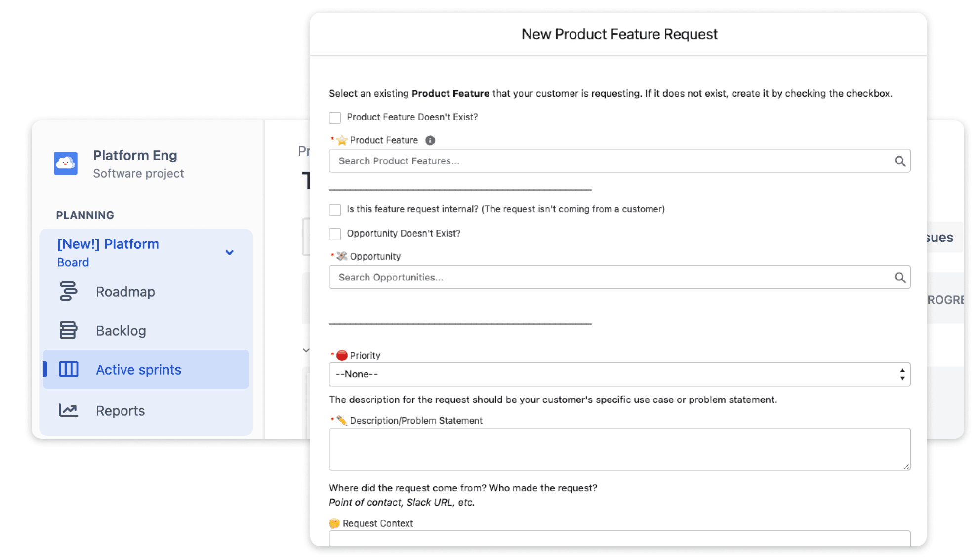Check the Product Feature Doesn't Exist box
978x560 pixels.
point(335,118)
